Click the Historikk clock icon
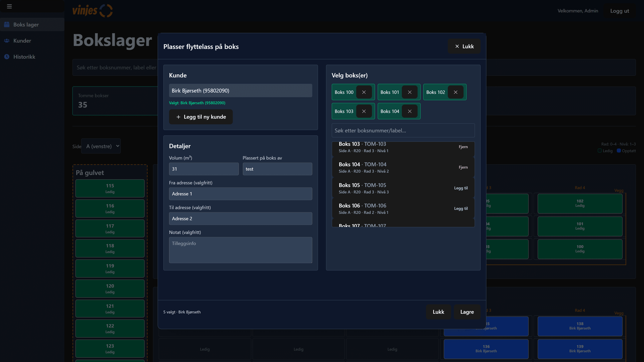Screen dimensions: 644x362 coord(7,57)
